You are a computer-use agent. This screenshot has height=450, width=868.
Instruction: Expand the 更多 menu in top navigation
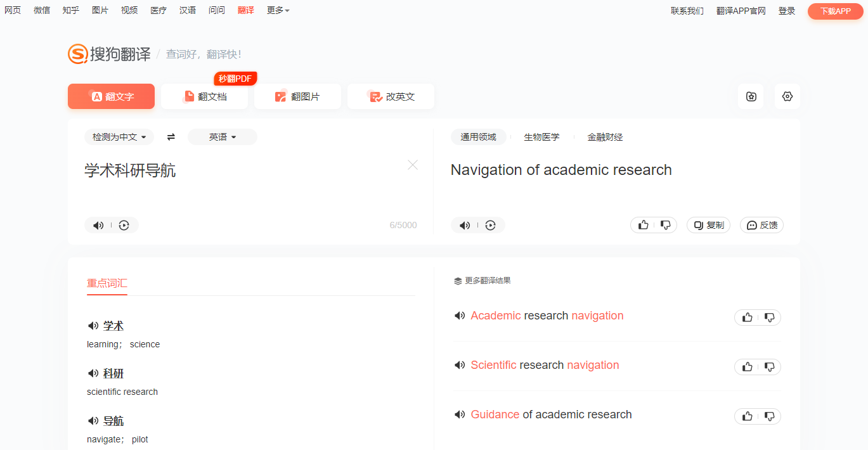(278, 10)
